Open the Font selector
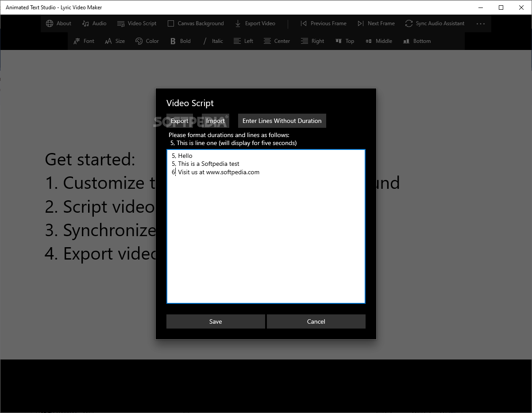This screenshot has height=413, width=532. click(84, 41)
